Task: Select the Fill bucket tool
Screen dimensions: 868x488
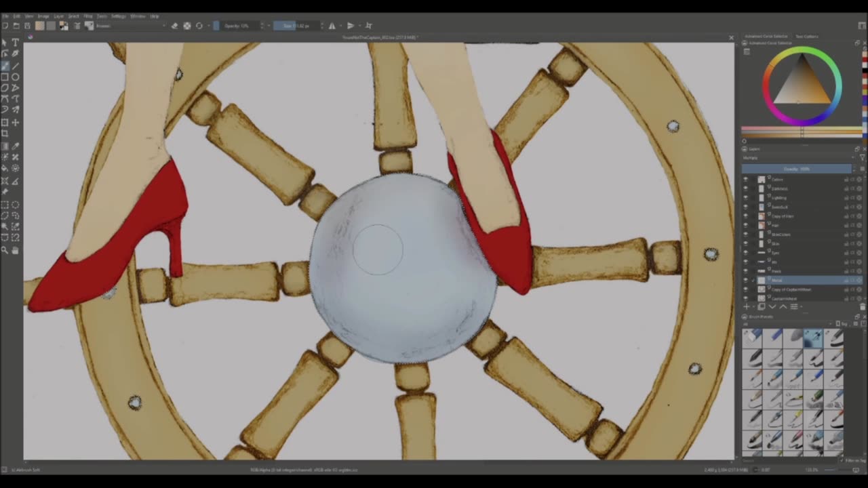Action: click(5, 169)
